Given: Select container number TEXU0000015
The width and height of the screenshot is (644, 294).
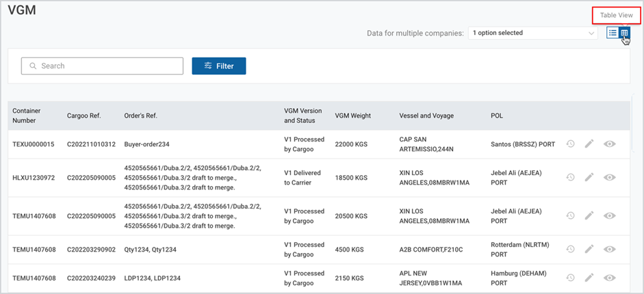Looking at the screenshot, I should point(34,144).
